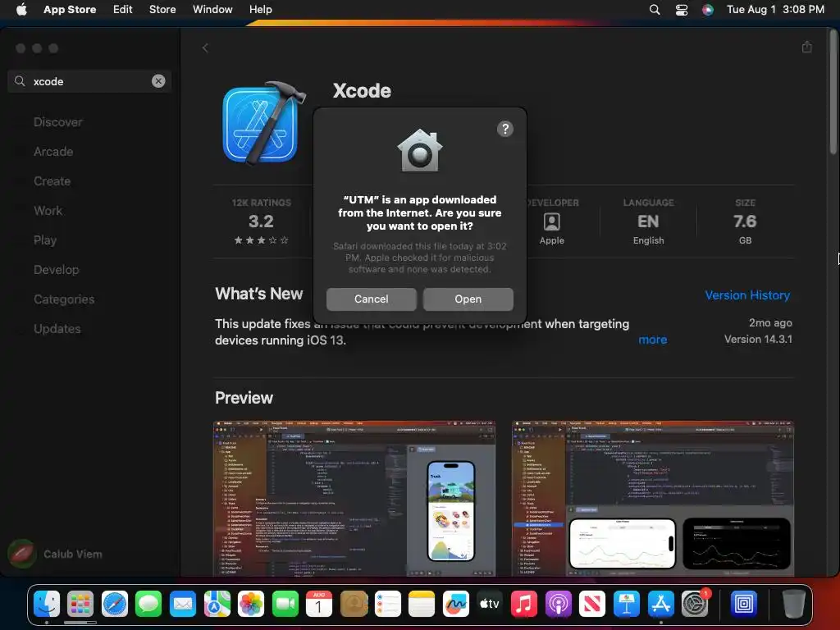The width and height of the screenshot is (840, 630).
Task: Click the share icon for Xcode
Action: click(x=807, y=47)
